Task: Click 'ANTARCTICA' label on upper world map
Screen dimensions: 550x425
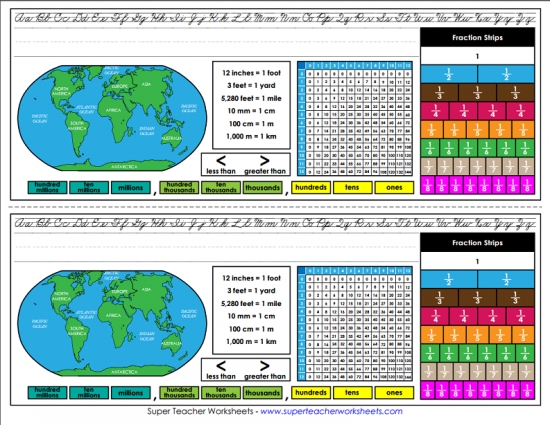Action: coord(124,167)
